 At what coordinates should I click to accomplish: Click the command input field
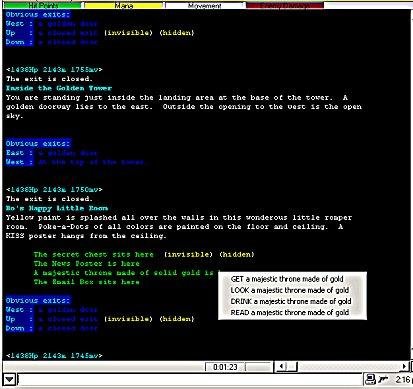tap(190, 379)
